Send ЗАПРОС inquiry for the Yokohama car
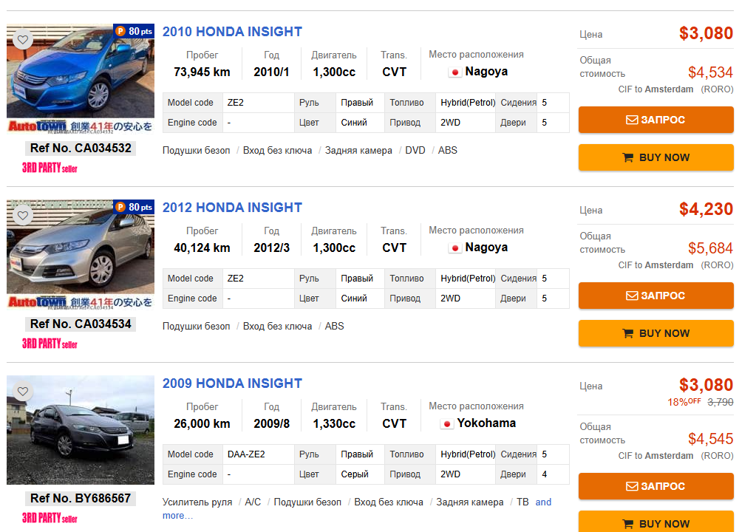Image resolution: width=756 pixels, height=532 pixels. 655,486
